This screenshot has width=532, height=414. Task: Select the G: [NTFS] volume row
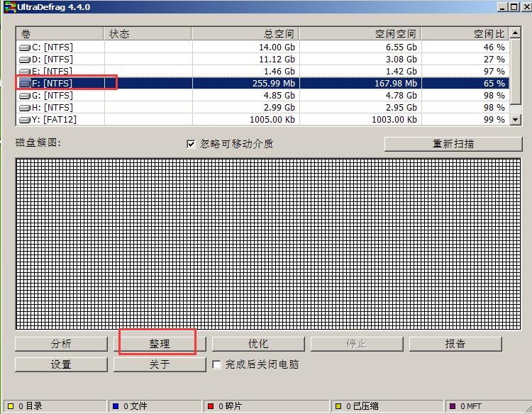[262, 96]
